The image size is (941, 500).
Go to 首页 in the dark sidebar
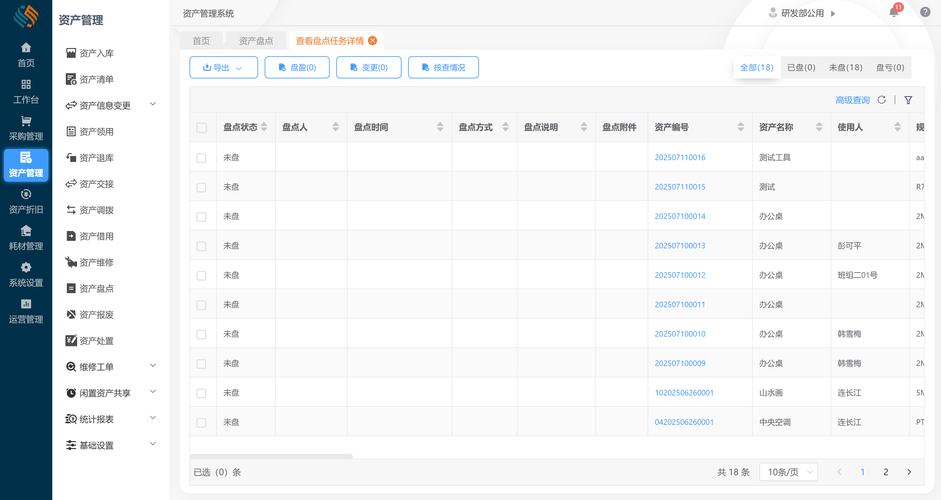pos(26,55)
